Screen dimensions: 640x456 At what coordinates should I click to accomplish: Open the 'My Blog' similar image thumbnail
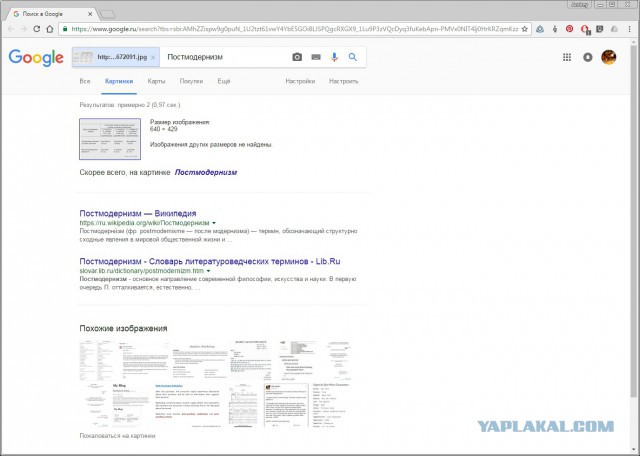[130, 405]
